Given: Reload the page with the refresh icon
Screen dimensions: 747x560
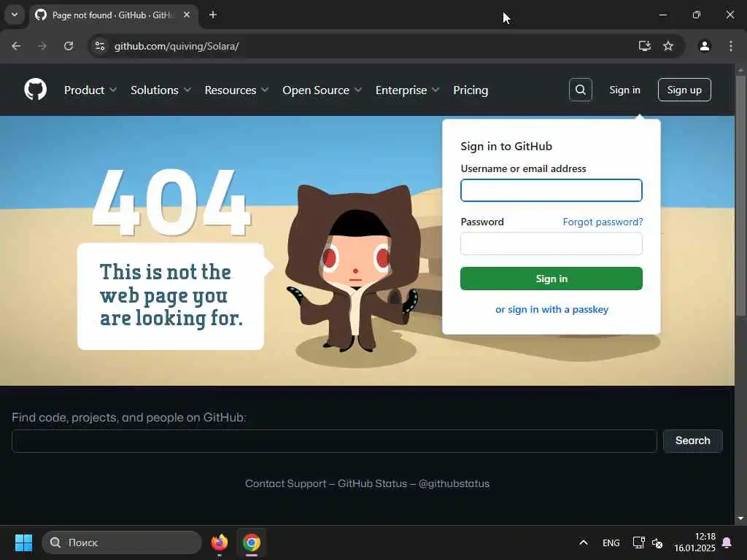Looking at the screenshot, I should (x=69, y=46).
